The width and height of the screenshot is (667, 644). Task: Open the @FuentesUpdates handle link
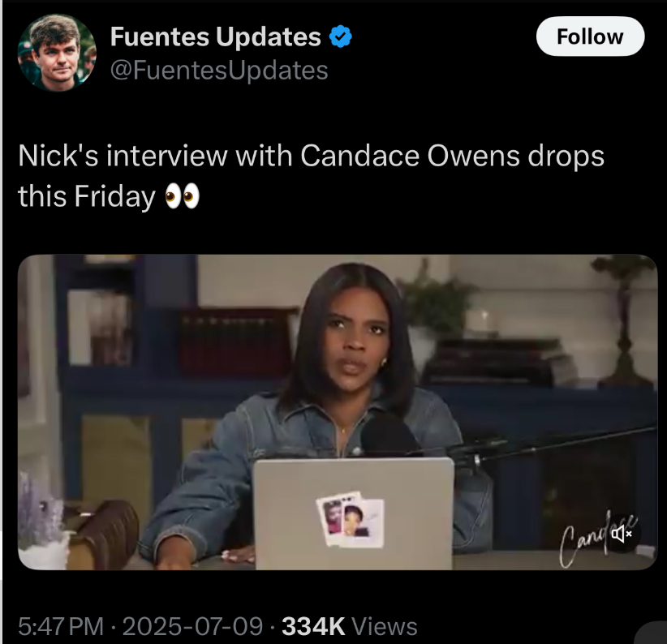click(x=219, y=70)
